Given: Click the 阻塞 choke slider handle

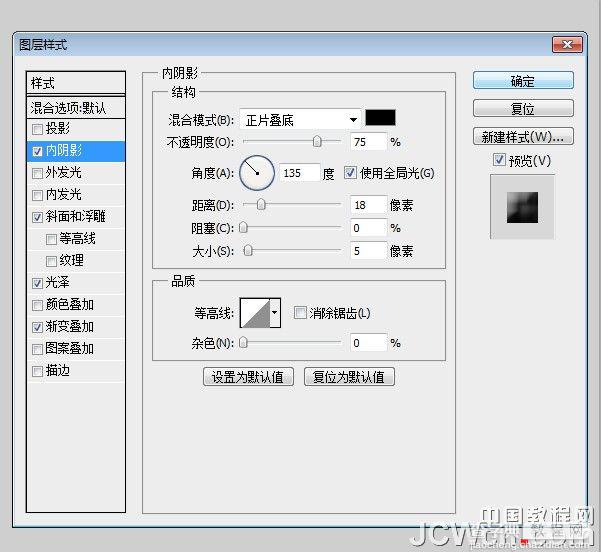Looking at the screenshot, I should 243,228.
